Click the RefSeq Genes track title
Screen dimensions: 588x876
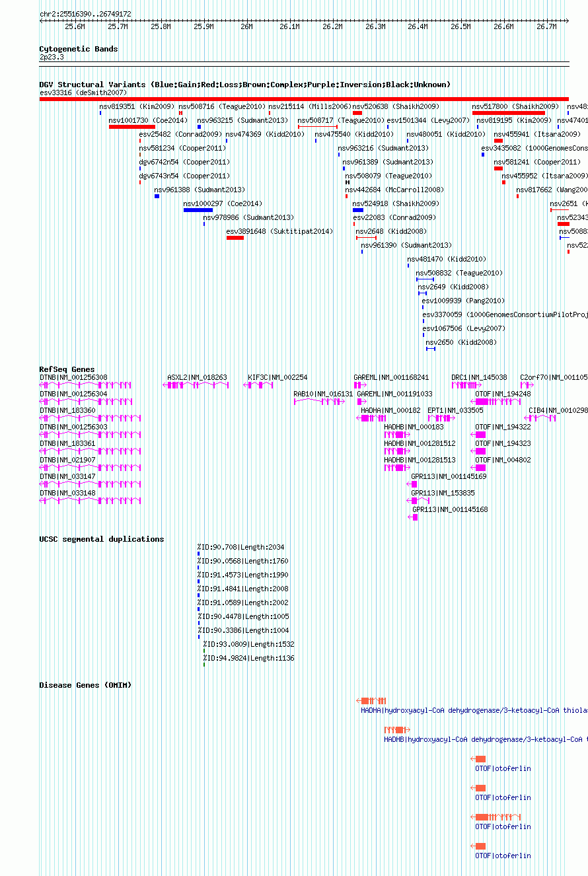coord(67,369)
